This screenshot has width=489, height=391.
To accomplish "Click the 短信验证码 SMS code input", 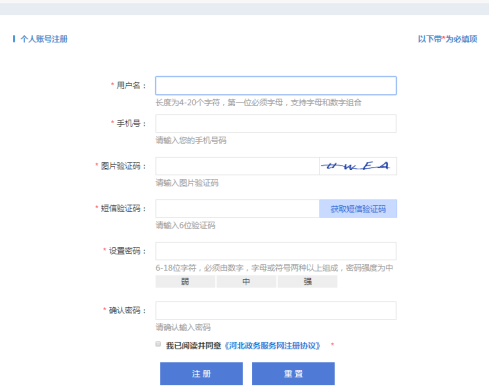I will pos(237,209).
